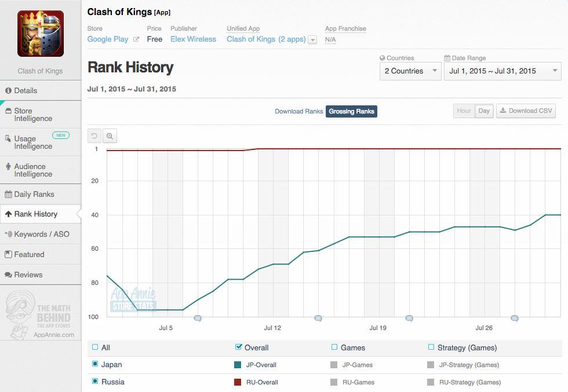The image size is (568, 392).
Task: Click the globe icon next to Countries
Action: coord(382,58)
